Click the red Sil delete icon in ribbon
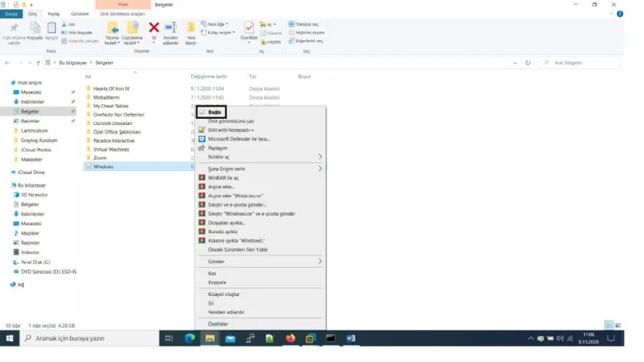Viewport: 644px width, 362px height. pos(154,29)
